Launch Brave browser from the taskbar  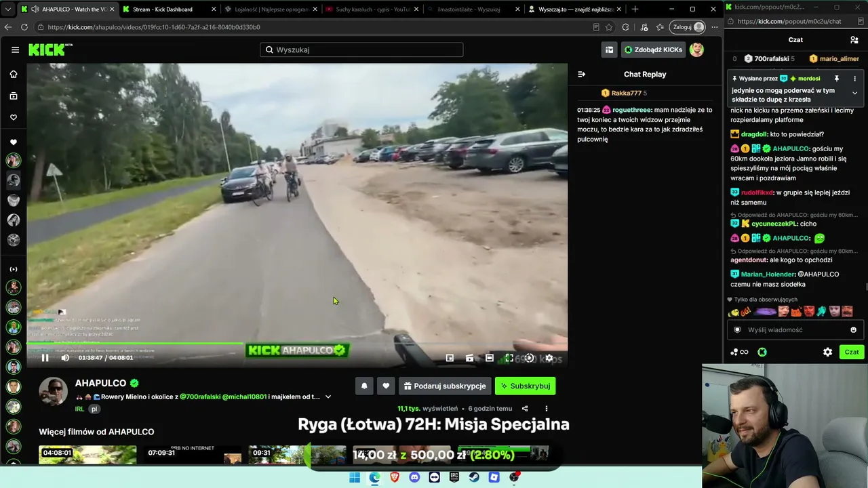click(x=395, y=477)
